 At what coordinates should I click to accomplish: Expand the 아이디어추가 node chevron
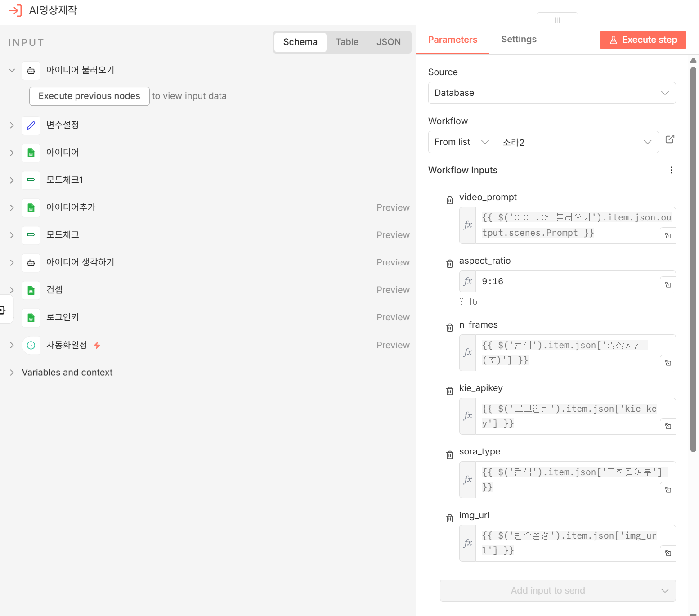click(x=12, y=208)
